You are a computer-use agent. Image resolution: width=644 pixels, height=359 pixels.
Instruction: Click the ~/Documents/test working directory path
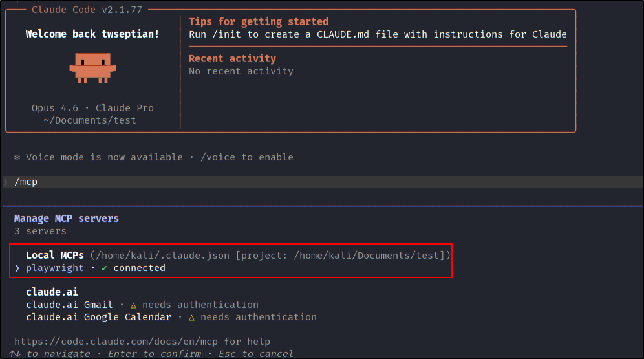(x=90, y=120)
